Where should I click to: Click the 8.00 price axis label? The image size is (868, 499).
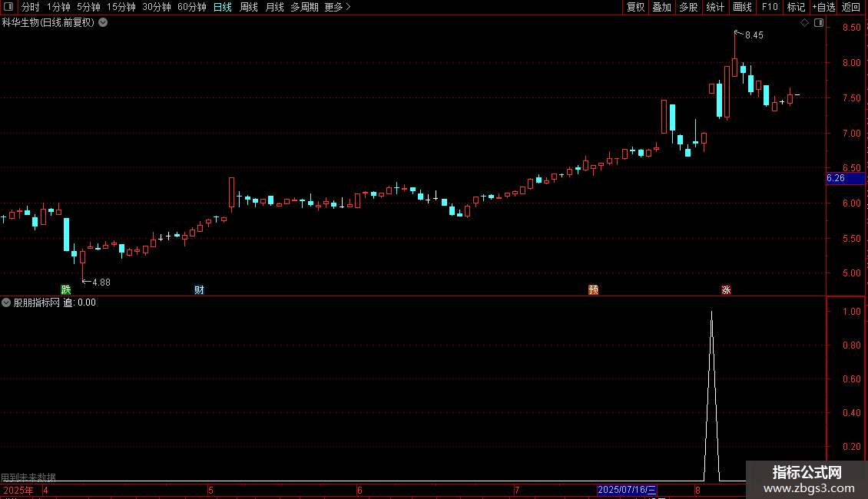(x=851, y=62)
